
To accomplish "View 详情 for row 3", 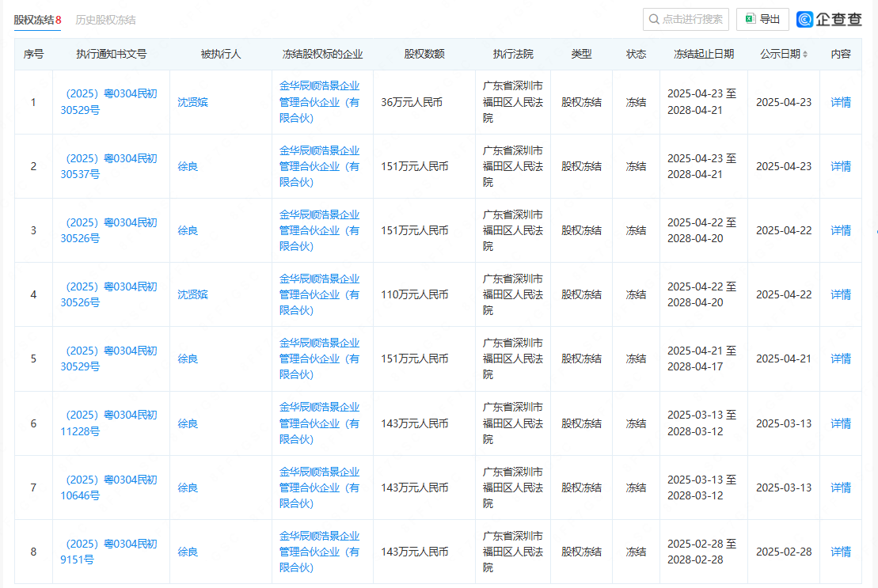I will click(841, 230).
